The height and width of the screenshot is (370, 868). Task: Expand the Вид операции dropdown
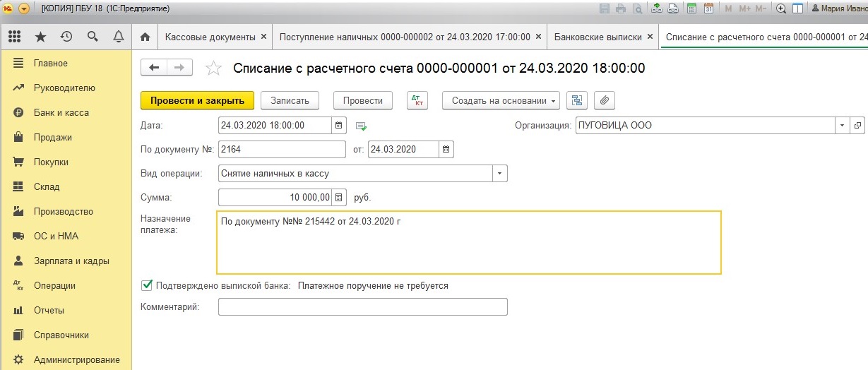click(500, 173)
